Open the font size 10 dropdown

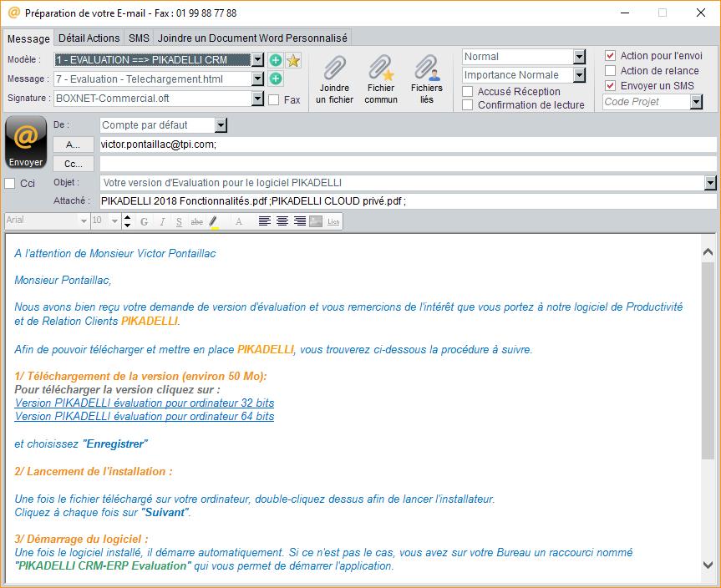[x=115, y=221]
